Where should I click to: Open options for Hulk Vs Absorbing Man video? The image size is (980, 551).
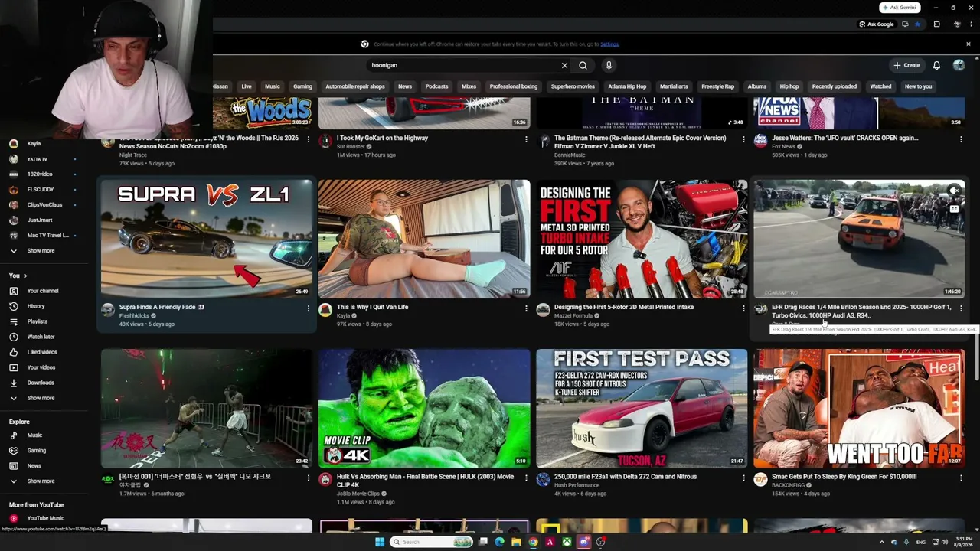[526, 478]
